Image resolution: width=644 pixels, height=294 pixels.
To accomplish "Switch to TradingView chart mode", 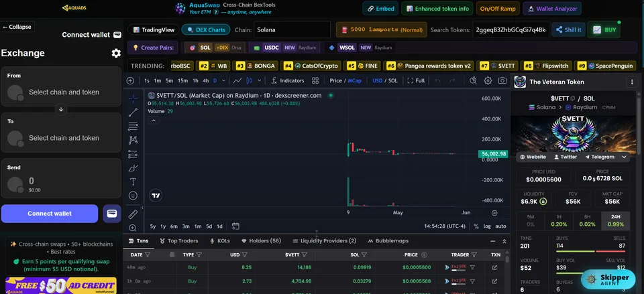I will point(153,30).
